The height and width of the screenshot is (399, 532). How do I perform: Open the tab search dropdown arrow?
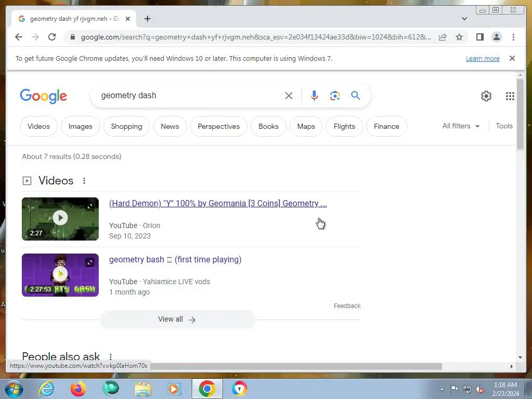[464, 19]
